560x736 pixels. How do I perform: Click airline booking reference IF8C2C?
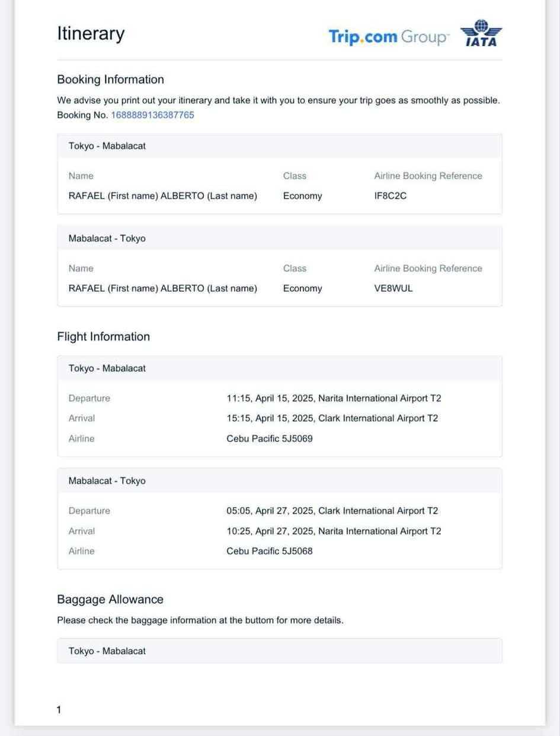click(391, 196)
